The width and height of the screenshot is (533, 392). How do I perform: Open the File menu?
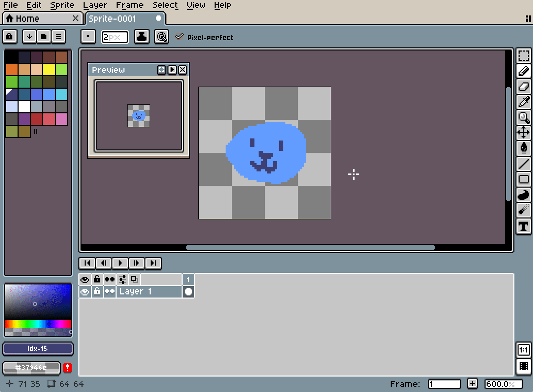point(11,5)
